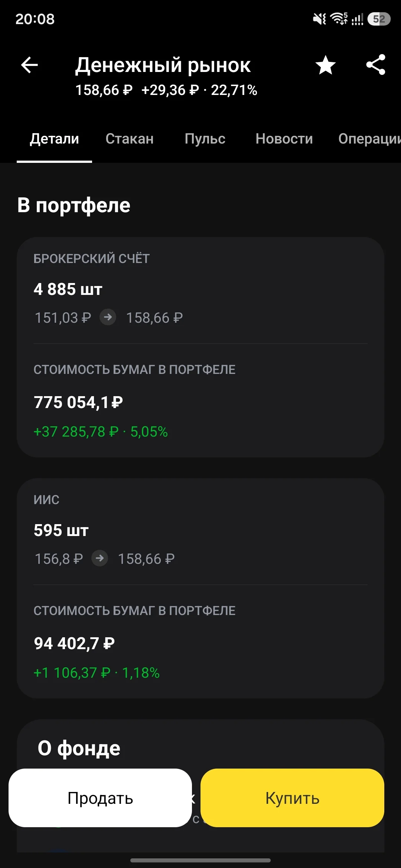Open the share icon
This screenshot has height=868, width=401.
coord(376,65)
